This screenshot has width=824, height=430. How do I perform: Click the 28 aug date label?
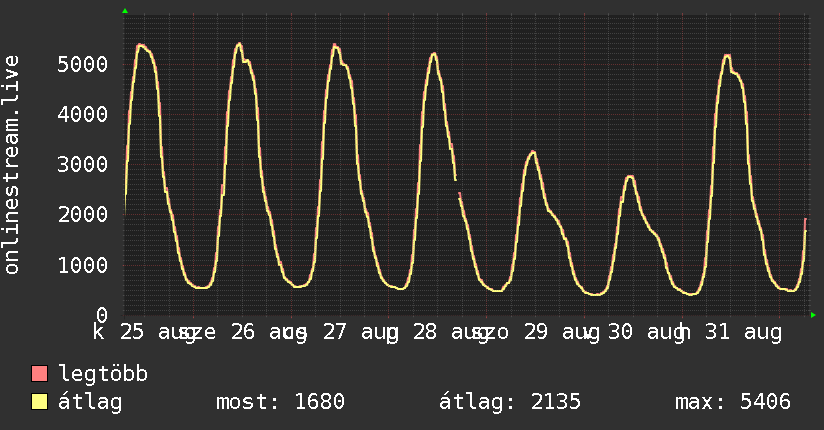(451, 333)
